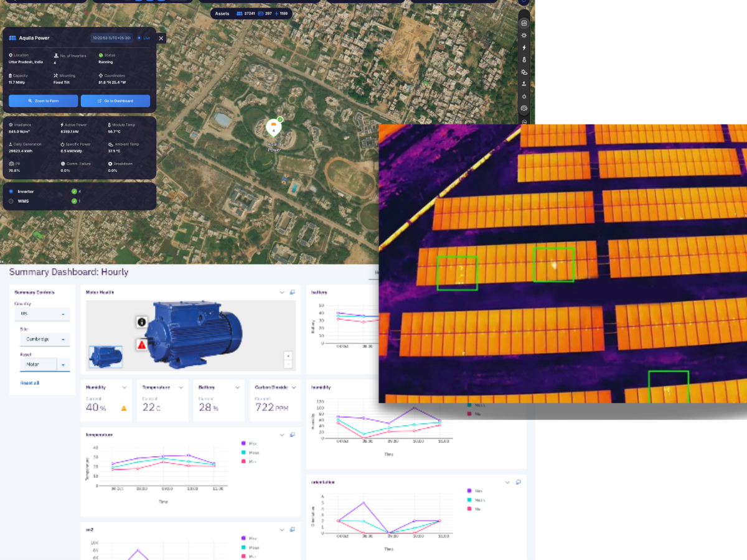The image size is (747, 560).
Task: Click the partly cloudy weather icon in sidebar
Action: click(524, 72)
